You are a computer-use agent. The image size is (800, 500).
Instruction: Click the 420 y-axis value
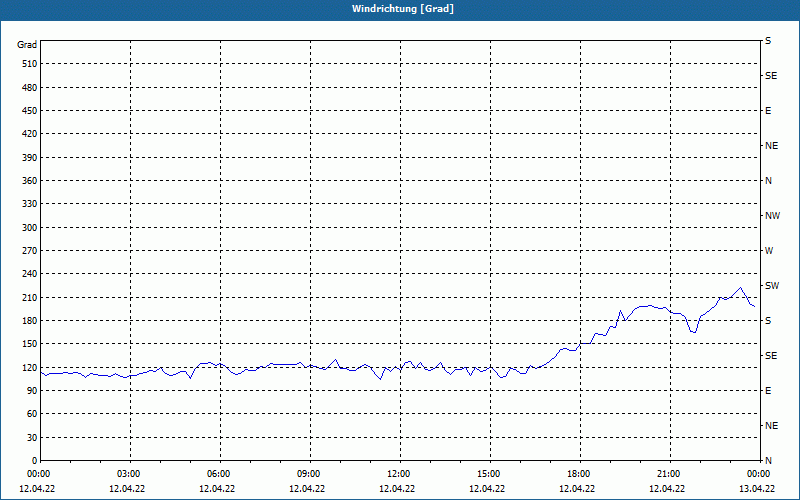tap(30, 134)
